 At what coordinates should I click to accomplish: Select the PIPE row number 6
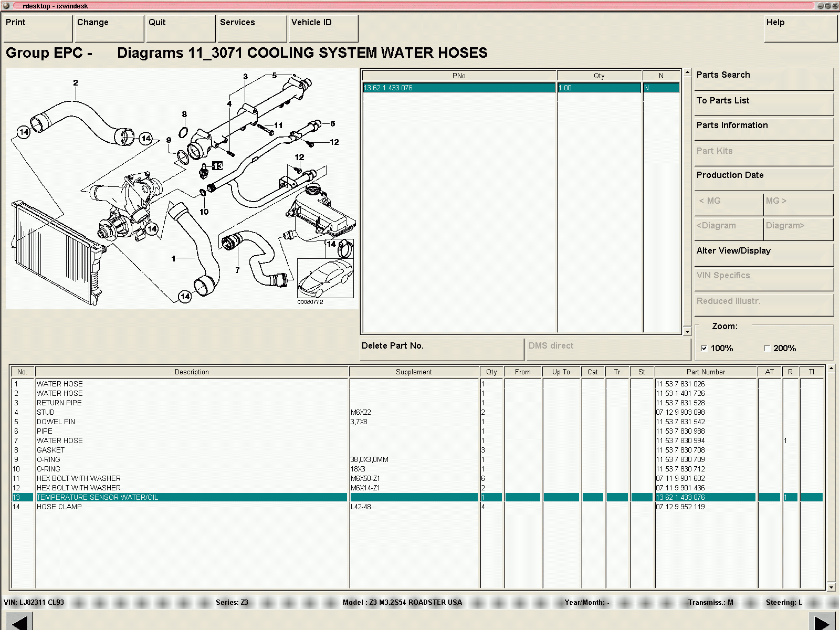click(417, 431)
